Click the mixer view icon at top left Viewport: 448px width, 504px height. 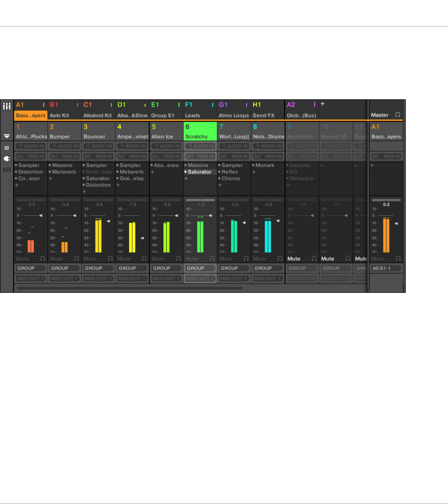7,106
